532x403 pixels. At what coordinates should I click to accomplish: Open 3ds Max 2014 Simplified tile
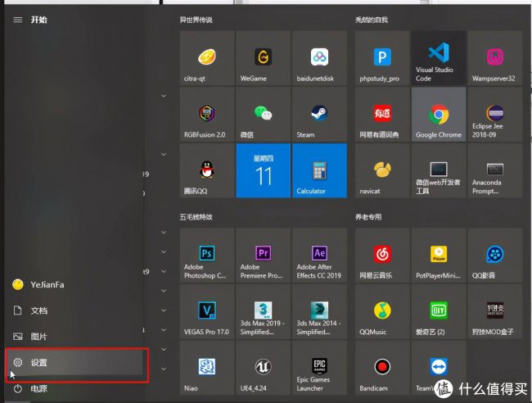coord(319,312)
